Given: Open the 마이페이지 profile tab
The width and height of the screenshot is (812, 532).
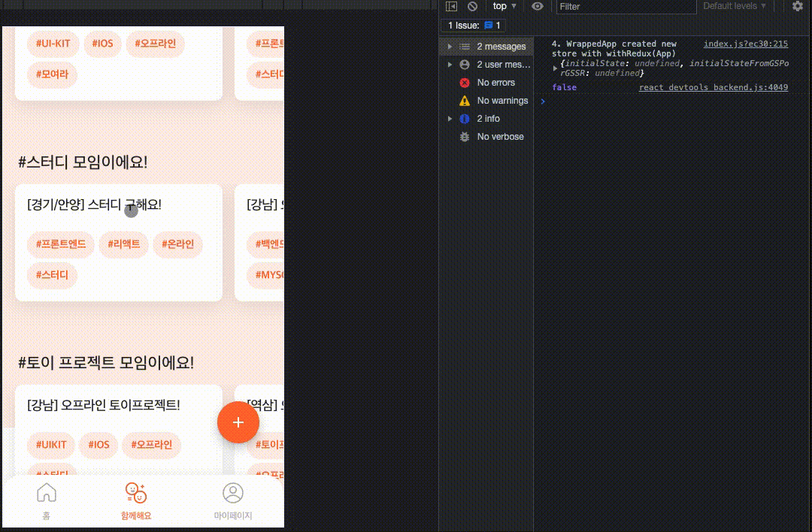Looking at the screenshot, I should (x=233, y=501).
